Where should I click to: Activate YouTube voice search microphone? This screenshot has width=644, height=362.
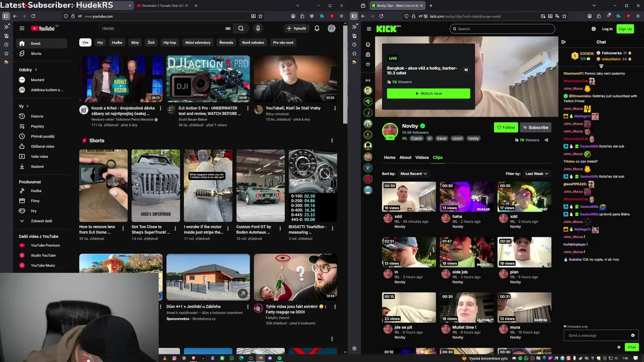pyautogui.click(x=258, y=29)
